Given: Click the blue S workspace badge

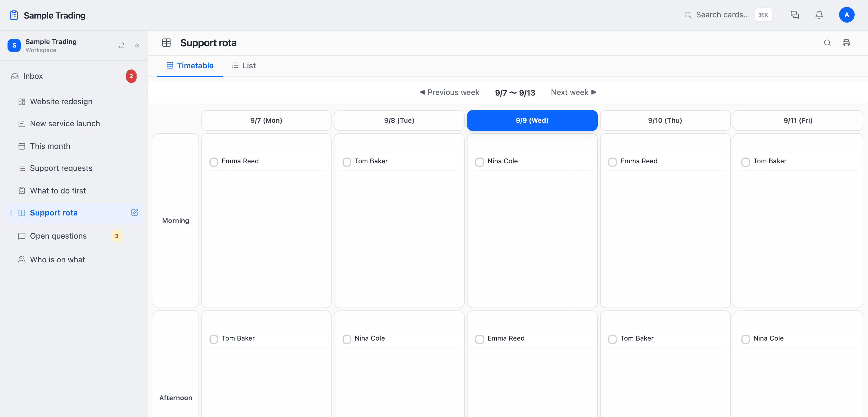Looking at the screenshot, I should (14, 45).
